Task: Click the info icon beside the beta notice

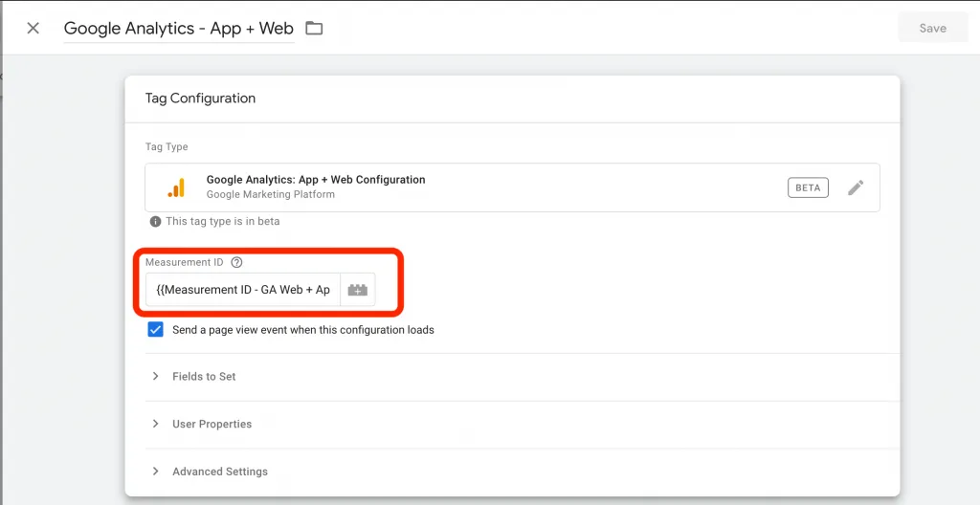Action: pyautogui.click(x=155, y=221)
